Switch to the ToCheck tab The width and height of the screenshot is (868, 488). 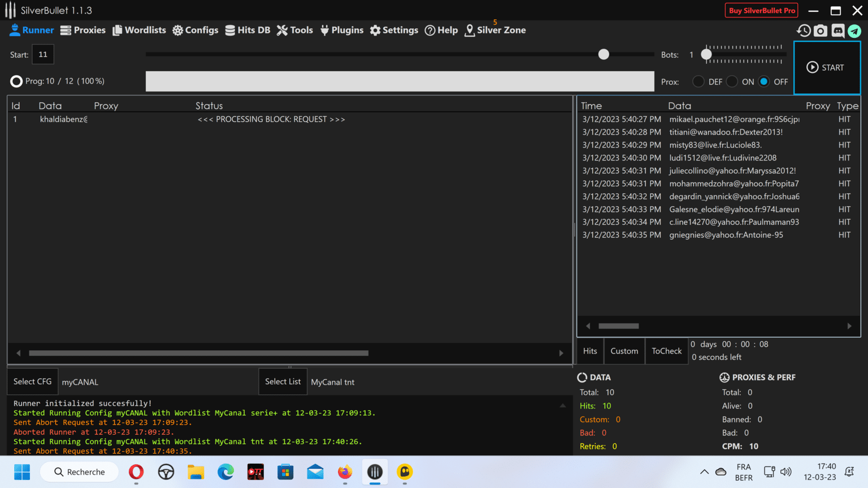[x=666, y=351]
